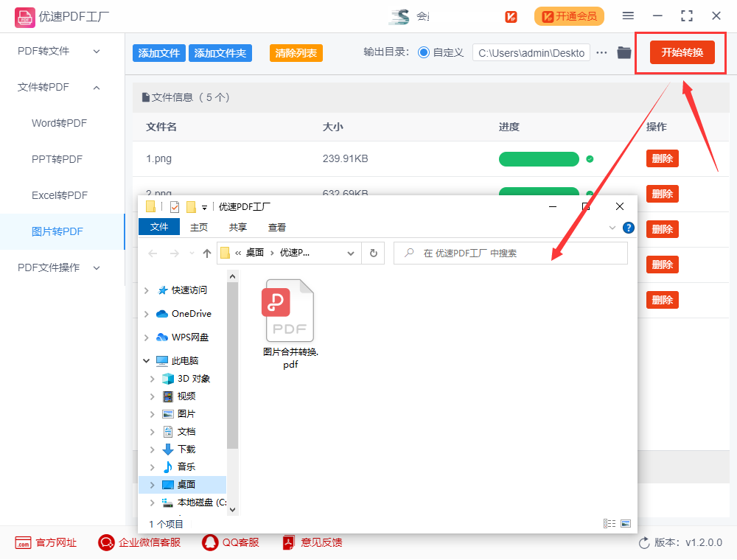Image resolution: width=737 pixels, height=560 pixels.
Task: Click the search magnifier icon in Explorer
Action: tap(409, 253)
